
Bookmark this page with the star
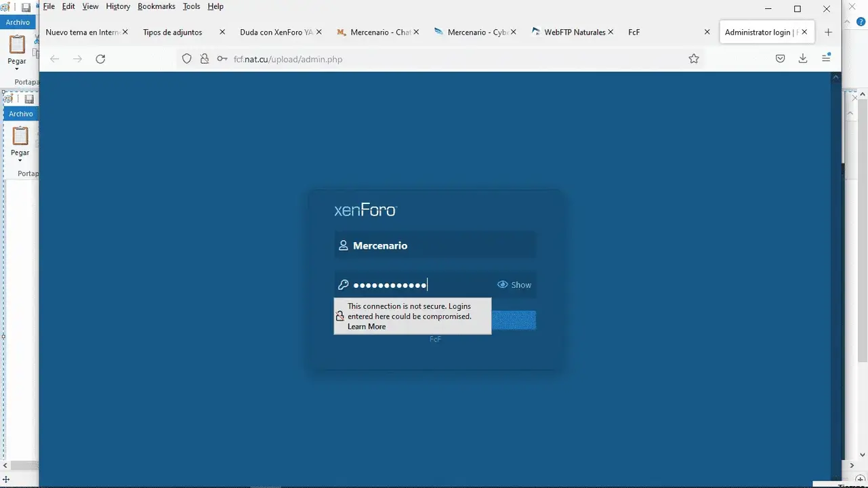[694, 59]
